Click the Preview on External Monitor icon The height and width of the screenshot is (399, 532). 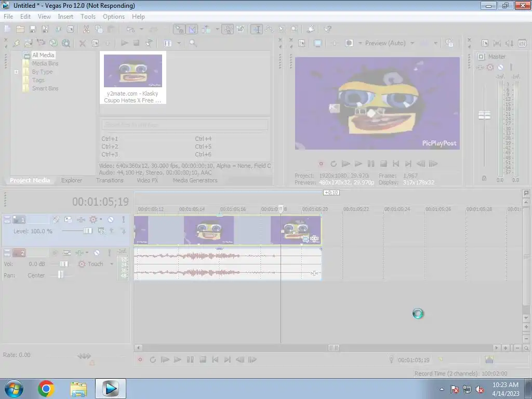click(x=317, y=43)
